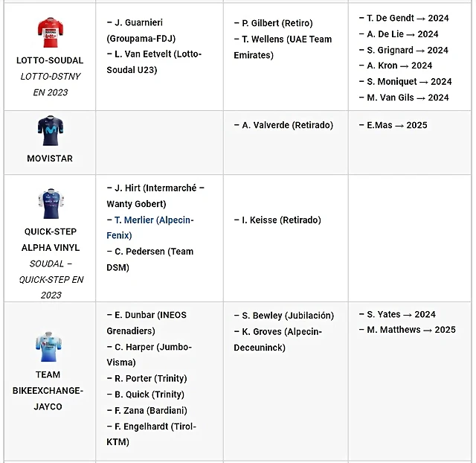Click the LOTTO-DSTNY EN 2023 italic text
Screen dimensions: 476x463
(51, 84)
